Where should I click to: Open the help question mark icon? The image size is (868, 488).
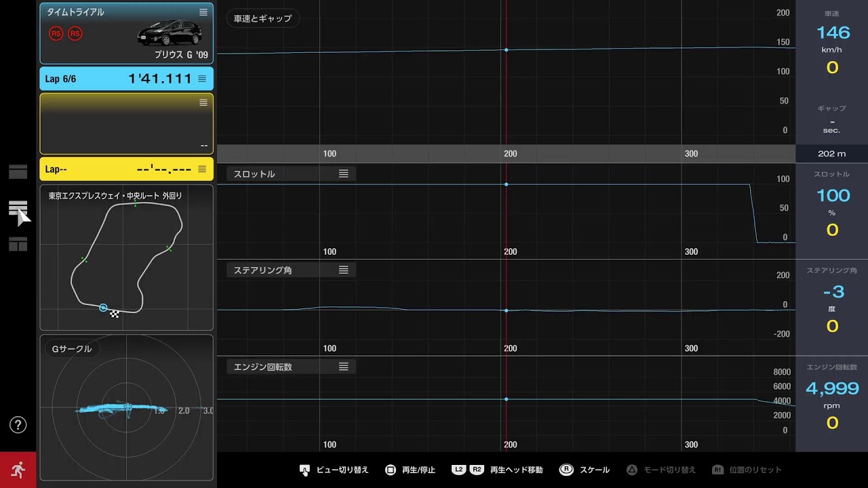click(18, 425)
